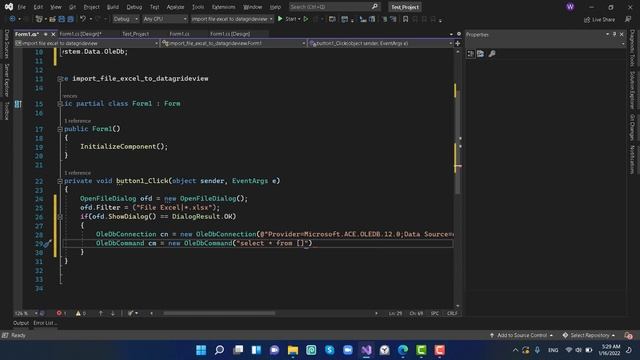Open the Analyze menu
640x360 pixels.
(x=175, y=7)
